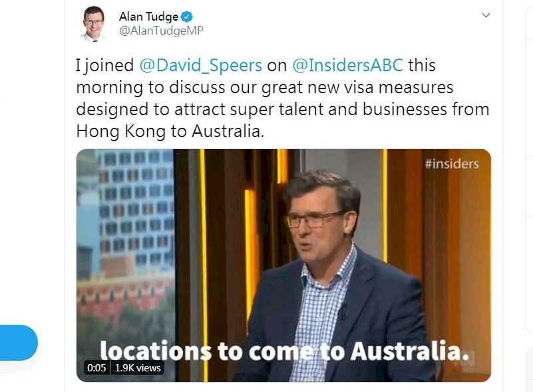Click the #insiders watermark in video
The image size is (533, 392).
pyautogui.click(x=452, y=164)
